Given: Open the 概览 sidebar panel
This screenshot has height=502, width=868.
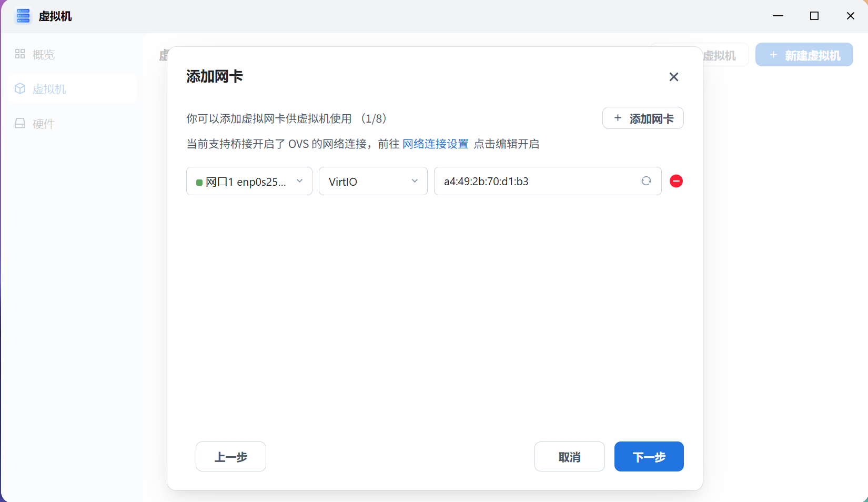Looking at the screenshot, I should tap(43, 54).
